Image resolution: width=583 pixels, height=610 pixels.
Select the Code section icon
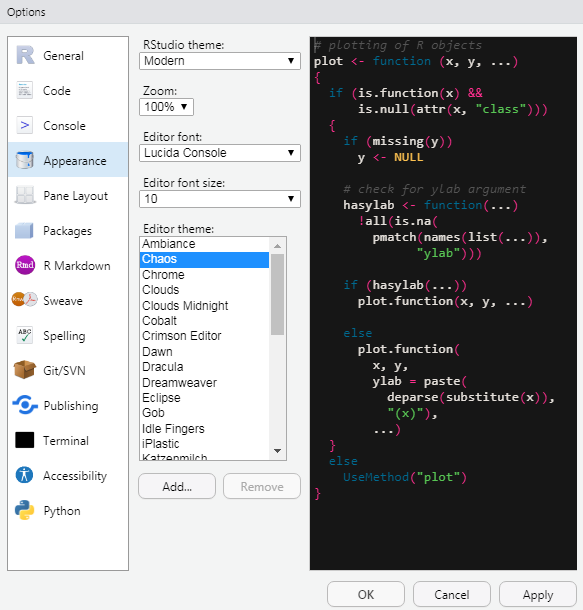(x=25, y=90)
